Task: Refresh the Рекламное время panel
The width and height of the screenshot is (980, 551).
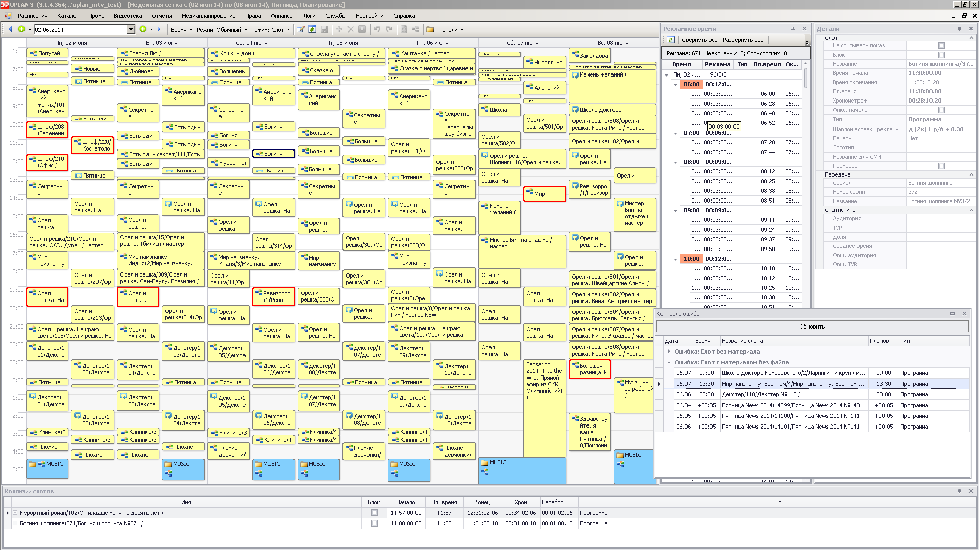Action: (671, 40)
